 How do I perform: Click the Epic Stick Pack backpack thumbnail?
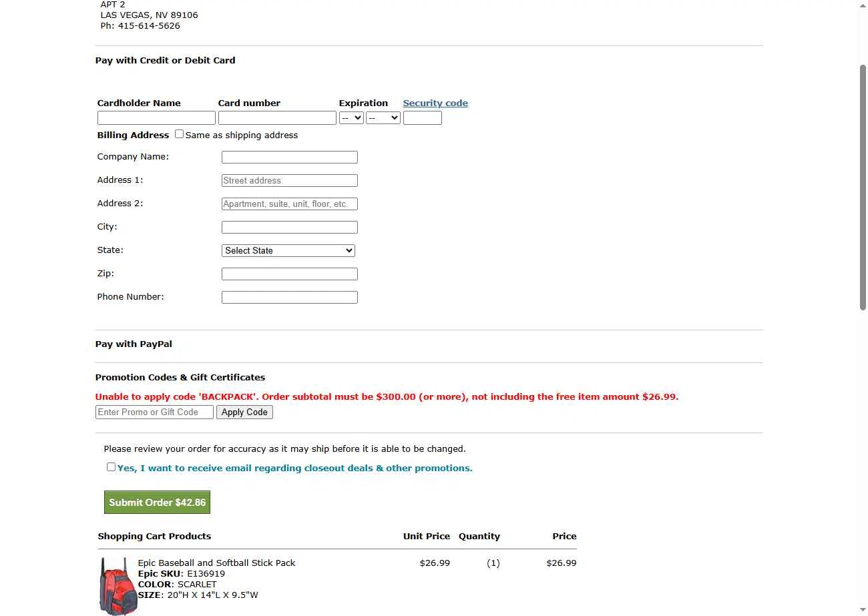118,586
